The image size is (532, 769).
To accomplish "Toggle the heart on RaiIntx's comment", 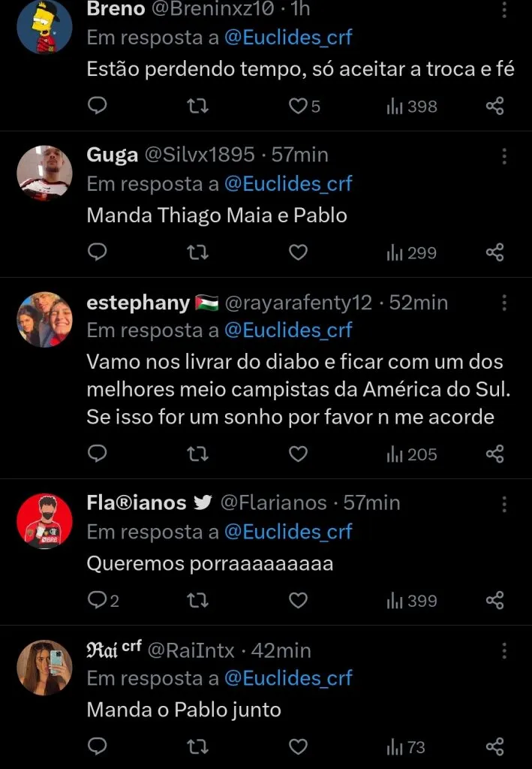I will point(297,747).
